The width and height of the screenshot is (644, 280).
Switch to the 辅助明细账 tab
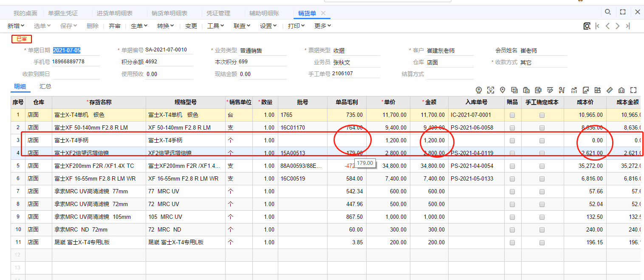pos(264,14)
